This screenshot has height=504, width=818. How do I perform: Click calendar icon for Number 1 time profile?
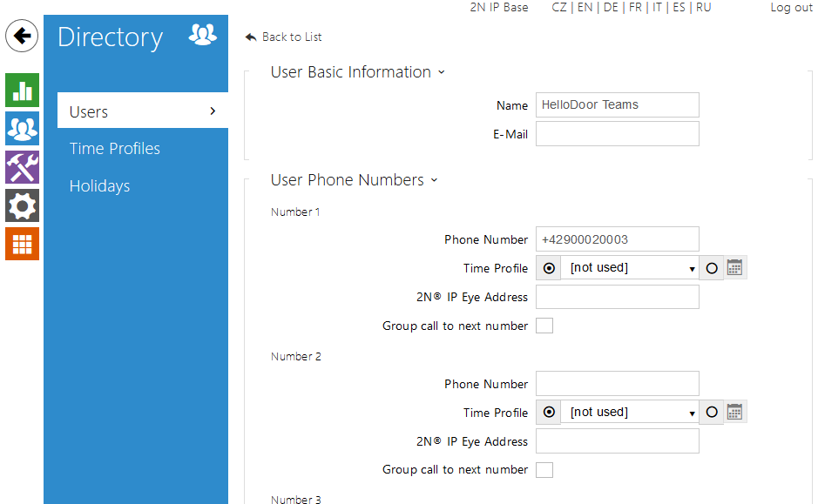[x=735, y=268]
